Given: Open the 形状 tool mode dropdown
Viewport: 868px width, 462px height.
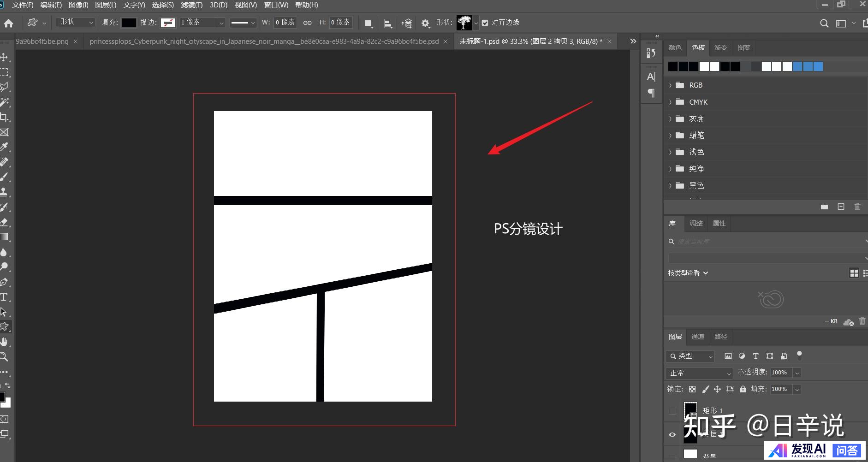Looking at the screenshot, I should pos(76,22).
